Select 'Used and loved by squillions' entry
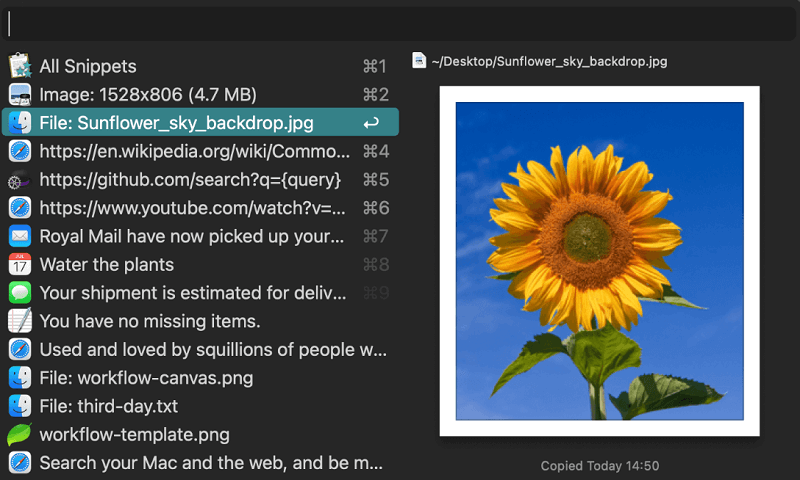Viewport: 800px width, 480px height. click(x=213, y=350)
